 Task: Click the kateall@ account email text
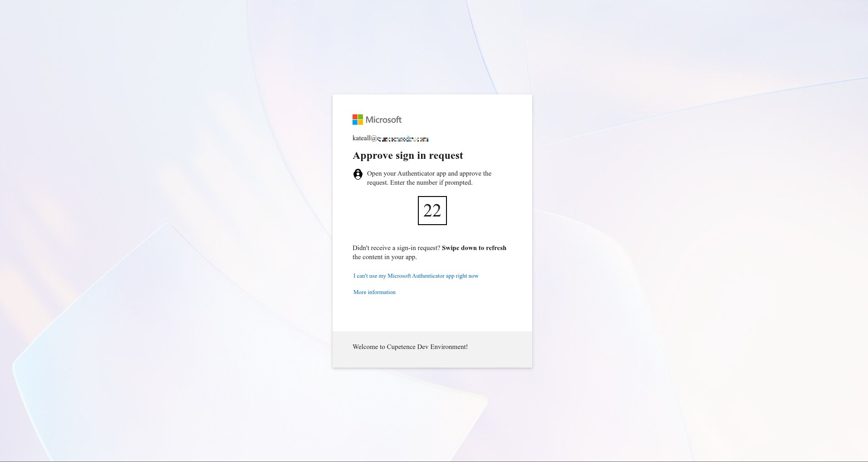pos(391,138)
